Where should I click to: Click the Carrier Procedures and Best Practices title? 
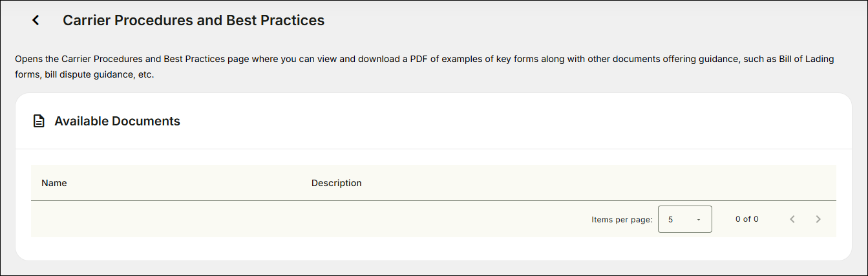point(193,20)
